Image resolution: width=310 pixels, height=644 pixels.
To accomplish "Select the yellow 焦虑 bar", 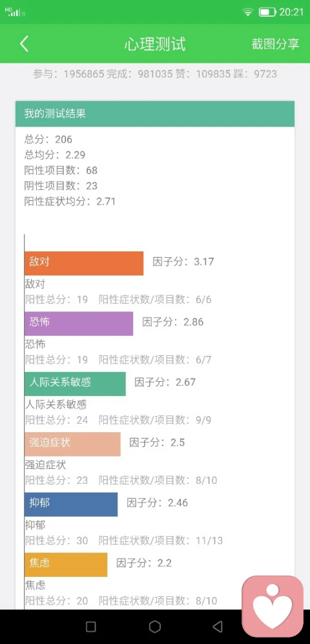I will click(x=66, y=565).
